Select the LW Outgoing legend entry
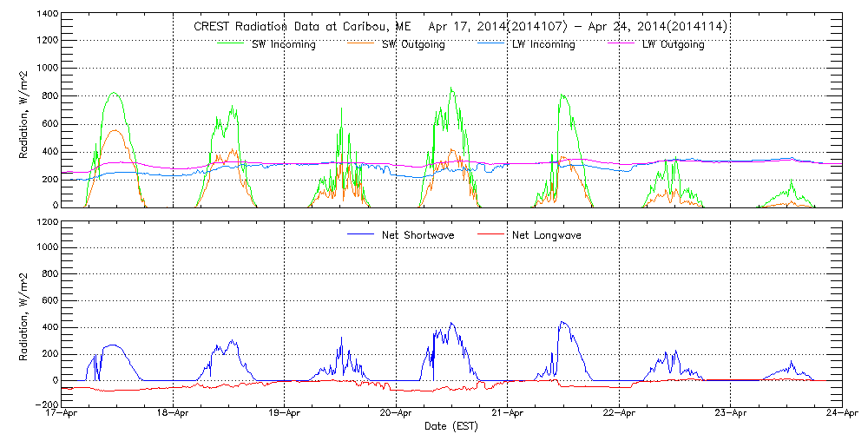The image size is (868, 434). coord(673,44)
